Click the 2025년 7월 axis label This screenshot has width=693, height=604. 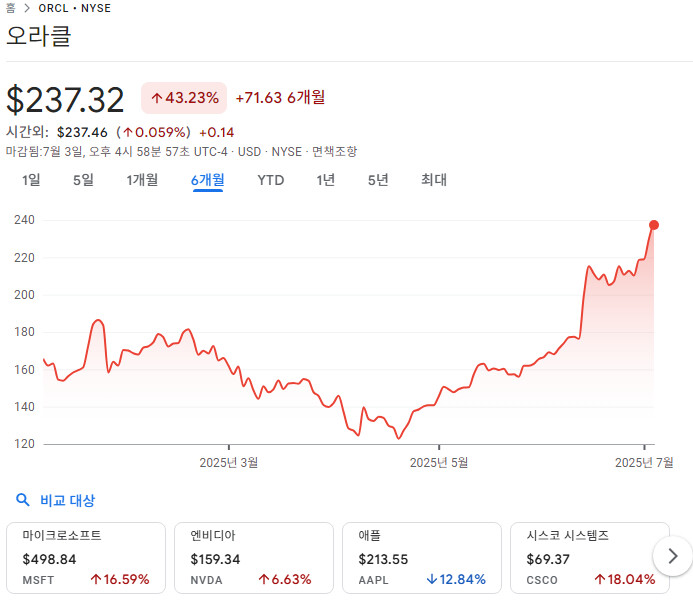[x=644, y=463]
